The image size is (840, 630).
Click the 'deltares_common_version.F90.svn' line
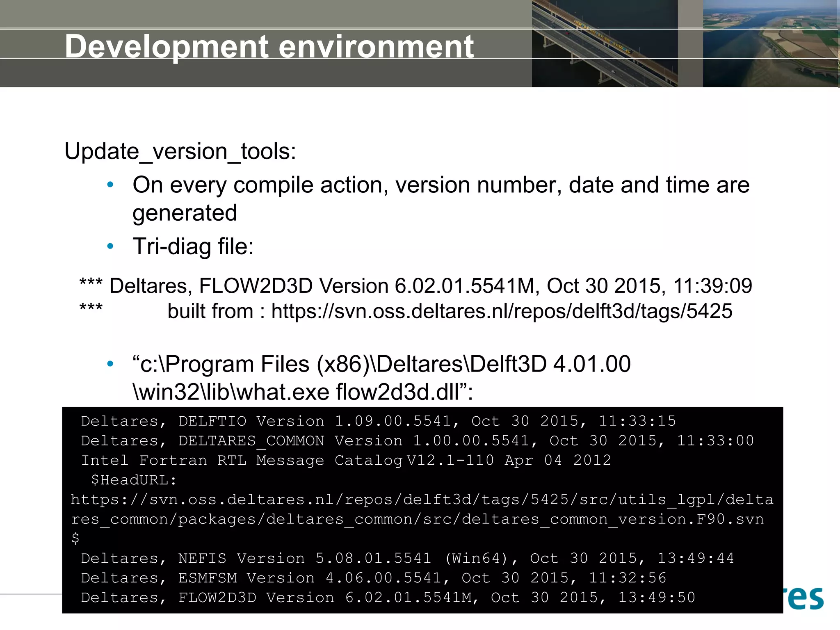point(417,519)
